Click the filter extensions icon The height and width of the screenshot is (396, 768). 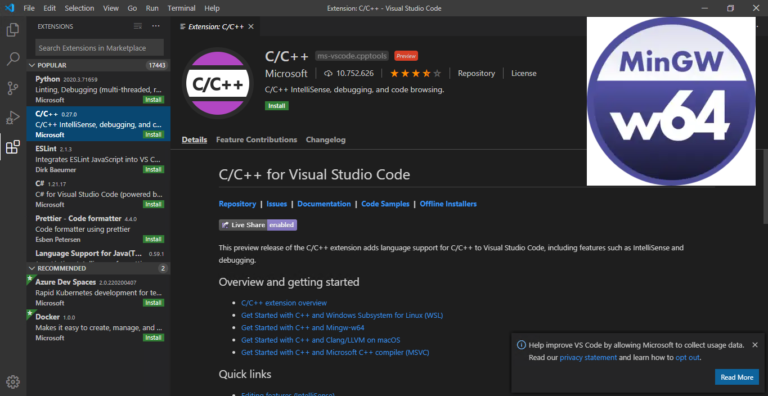pos(138,26)
